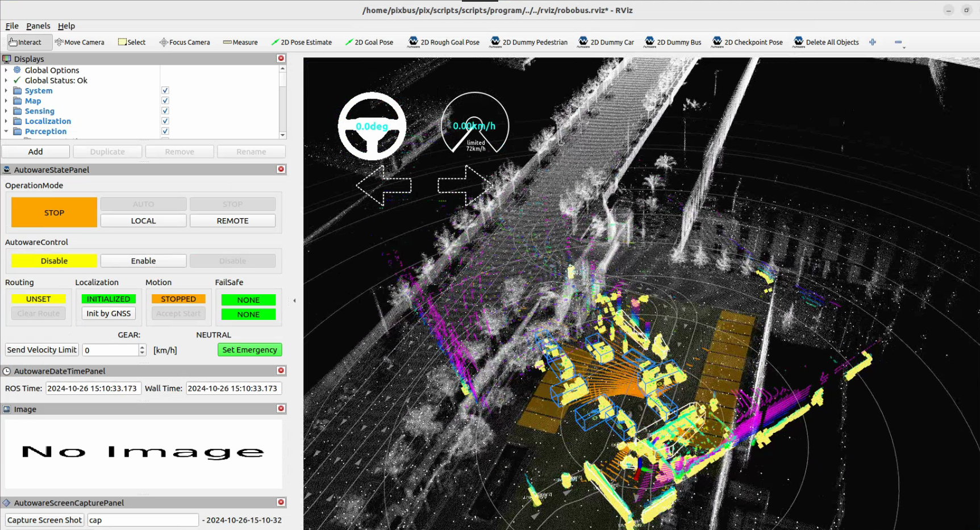Screen dimensions: 980x530
Task: Open the Panels menu
Action: point(38,26)
